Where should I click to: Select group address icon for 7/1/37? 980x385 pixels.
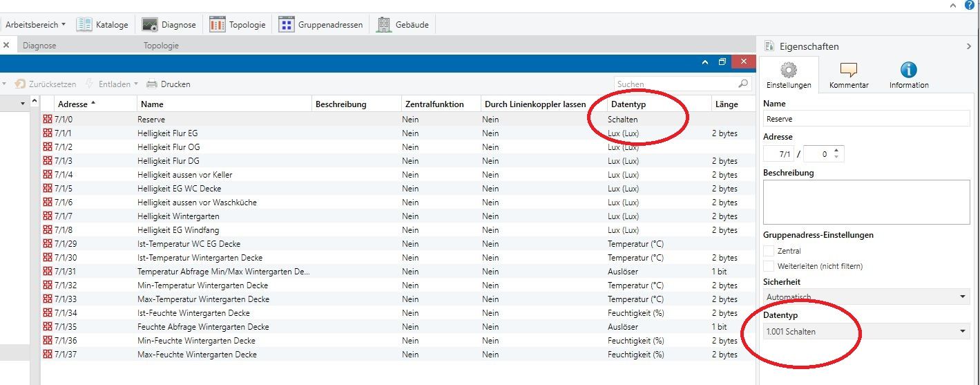[x=48, y=354]
